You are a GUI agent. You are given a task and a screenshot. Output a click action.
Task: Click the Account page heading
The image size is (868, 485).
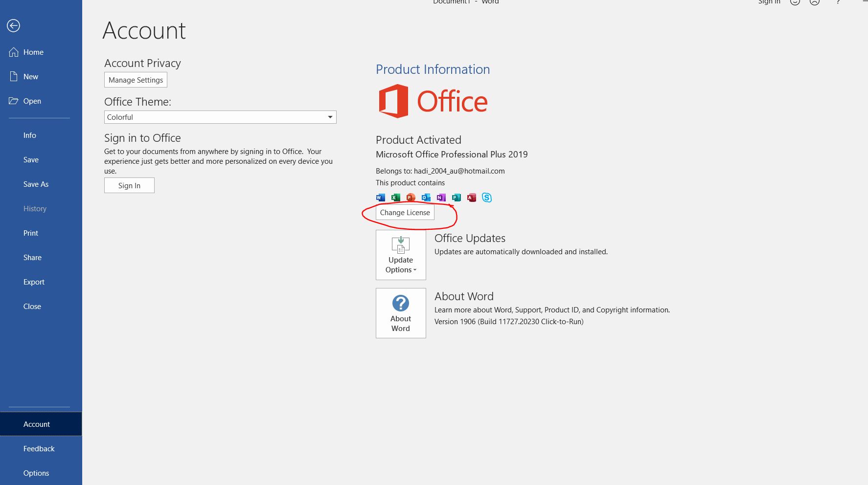click(144, 31)
